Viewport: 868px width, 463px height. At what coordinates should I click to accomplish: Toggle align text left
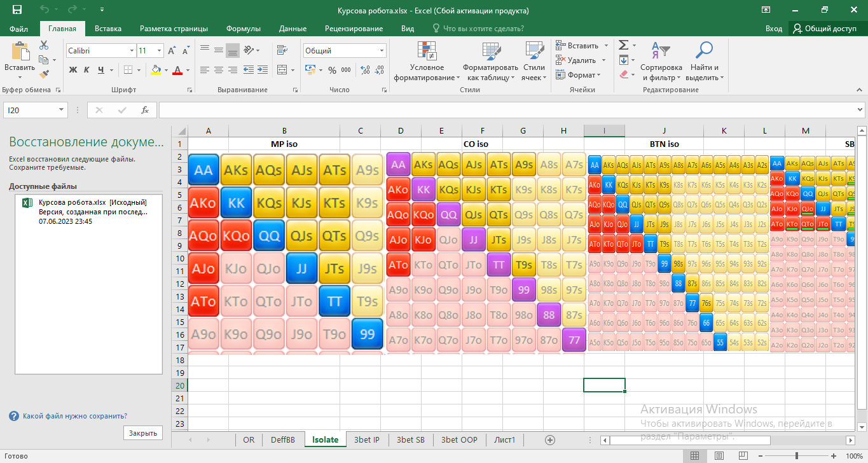tap(204, 70)
